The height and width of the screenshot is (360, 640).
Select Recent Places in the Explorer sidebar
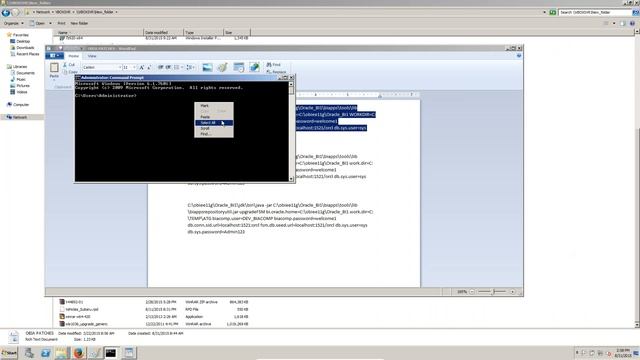pyautogui.click(x=24, y=54)
